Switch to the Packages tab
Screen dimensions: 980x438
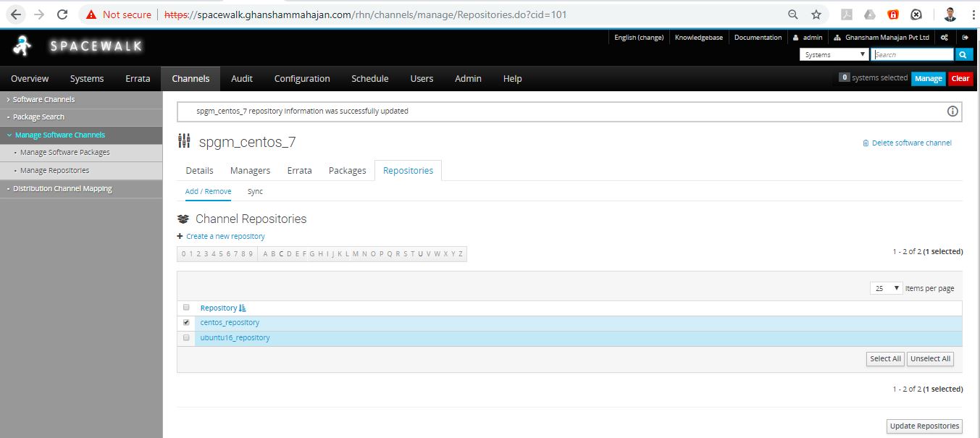coord(347,171)
